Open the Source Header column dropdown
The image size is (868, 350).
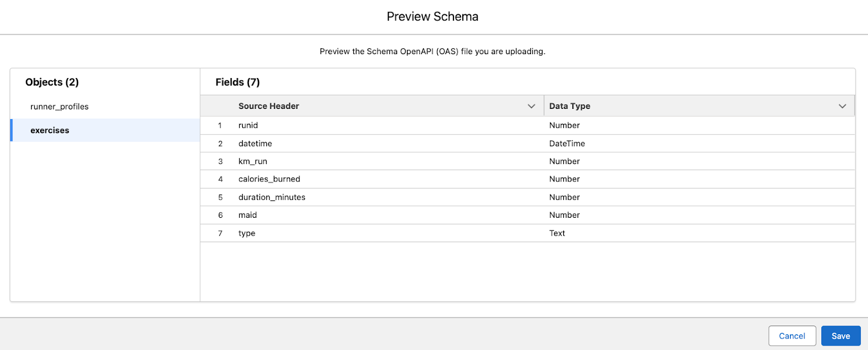(x=531, y=106)
